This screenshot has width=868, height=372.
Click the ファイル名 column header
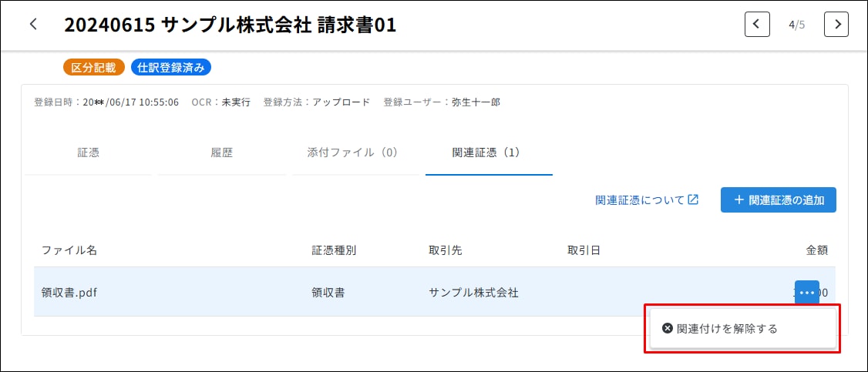[69, 250]
